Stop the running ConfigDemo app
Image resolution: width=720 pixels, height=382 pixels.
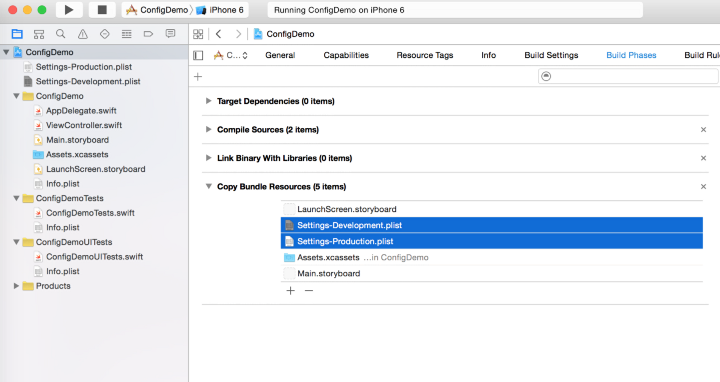pos(102,10)
